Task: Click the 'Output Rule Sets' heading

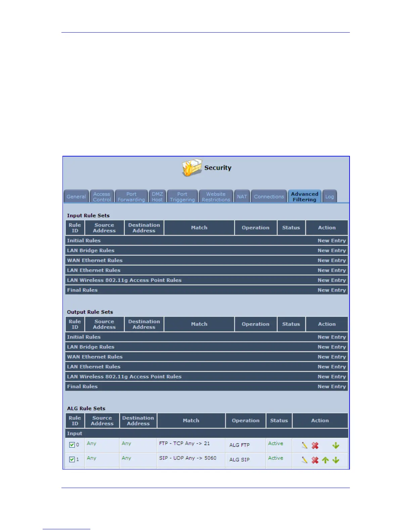Action: tap(90, 312)
